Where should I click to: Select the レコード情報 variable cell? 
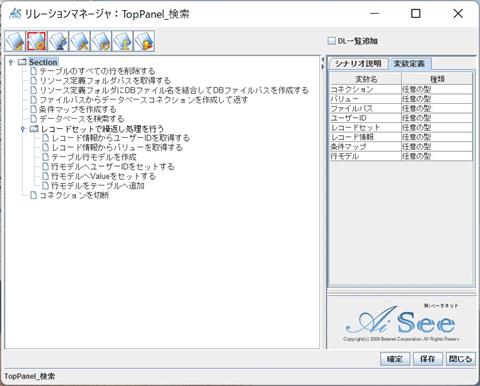tap(366, 137)
